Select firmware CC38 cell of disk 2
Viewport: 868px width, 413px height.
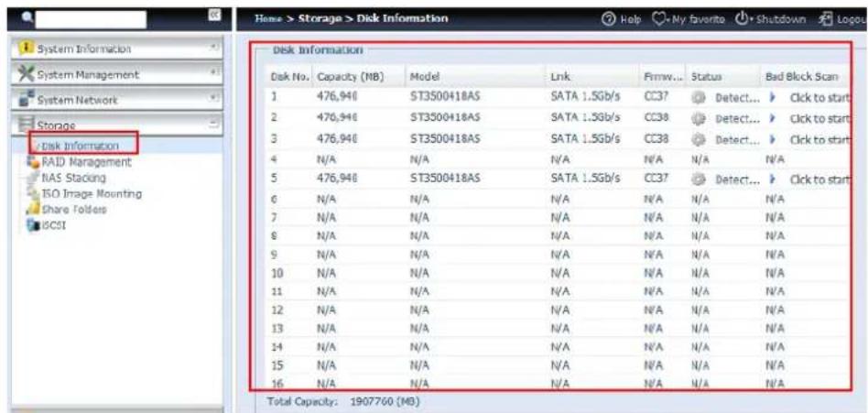656,118
